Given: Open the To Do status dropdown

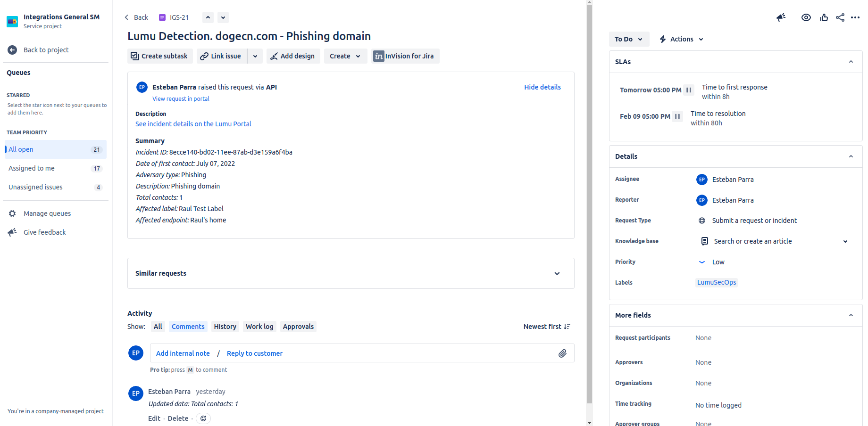Looking at the screenshot, I should (x=628, y=39).
